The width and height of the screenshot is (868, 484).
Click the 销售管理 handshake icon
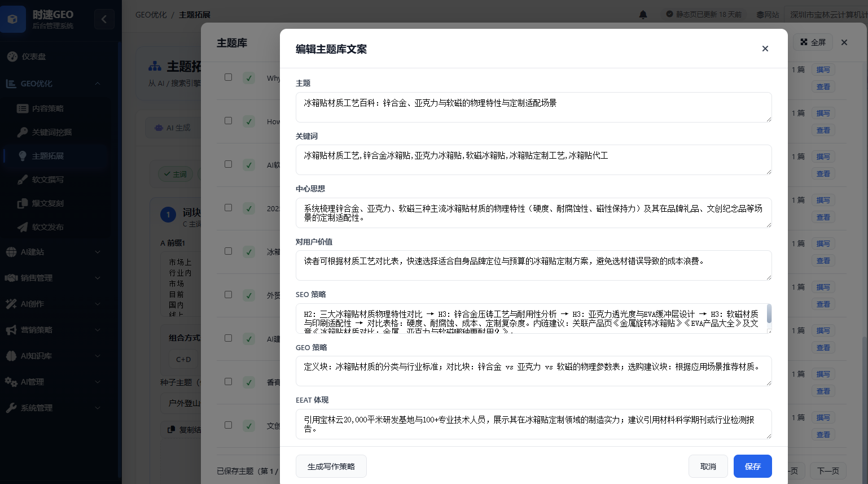click(11, 278)
